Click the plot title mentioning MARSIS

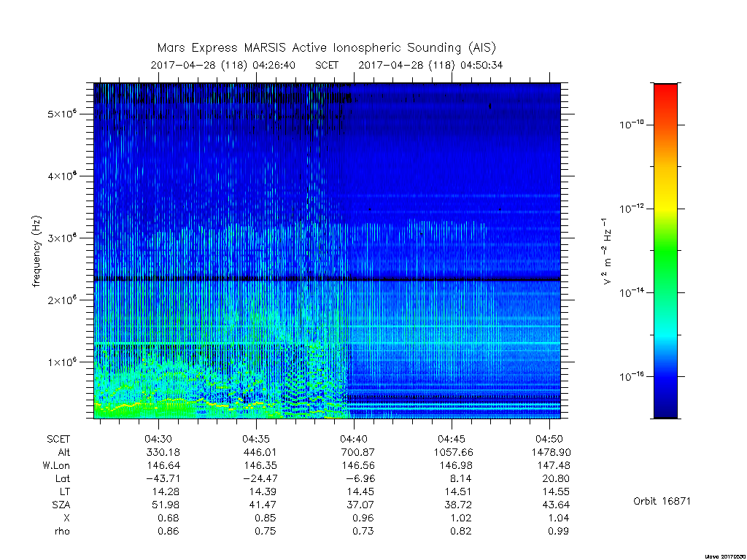tap(327, 47)
